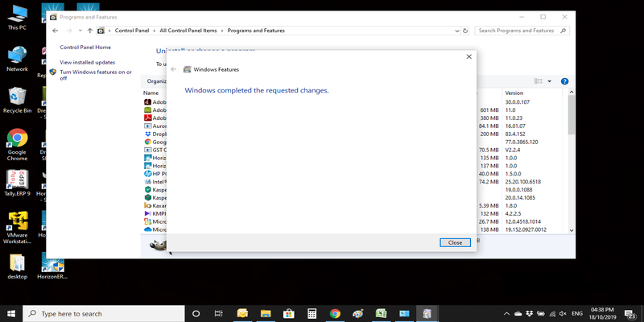Open the view options dropdown arrow
644x322 pixels.
550,81
